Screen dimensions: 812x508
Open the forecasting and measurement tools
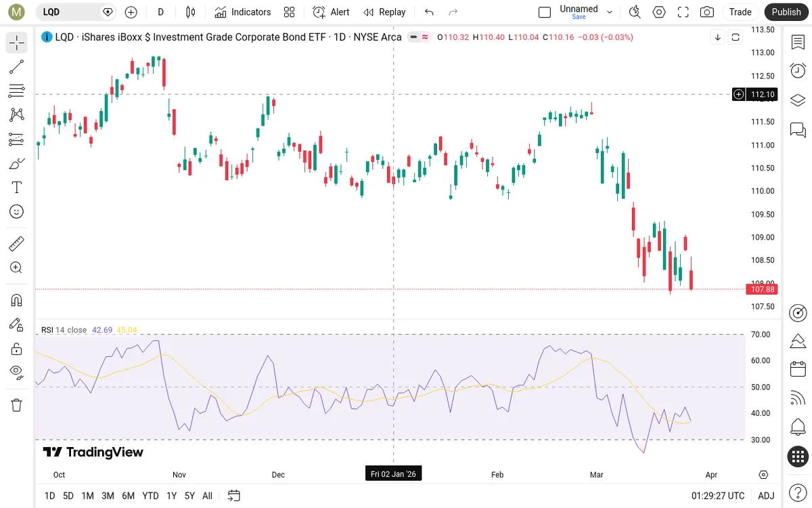tap(17, 140)
